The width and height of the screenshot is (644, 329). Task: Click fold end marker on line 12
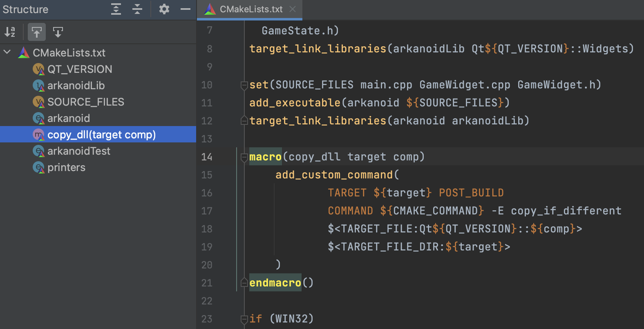click(244, 120)
